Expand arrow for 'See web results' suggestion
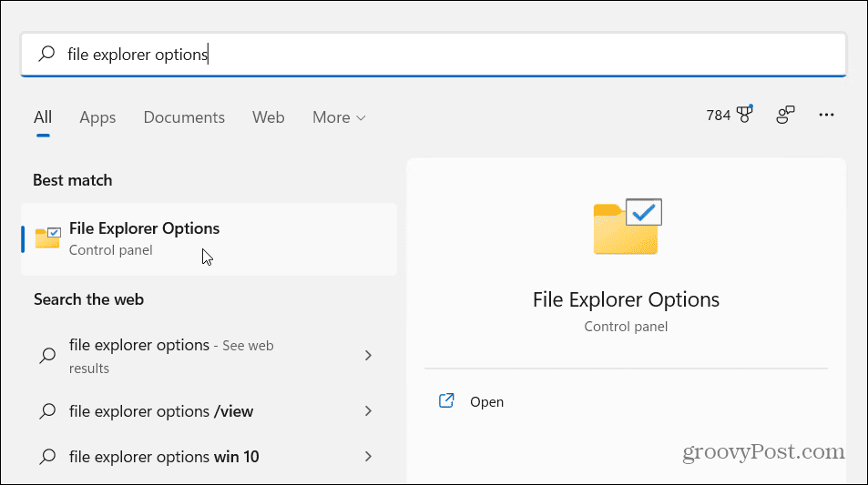The width and height of the screenshot is (868, 485). tap(368, 355)
